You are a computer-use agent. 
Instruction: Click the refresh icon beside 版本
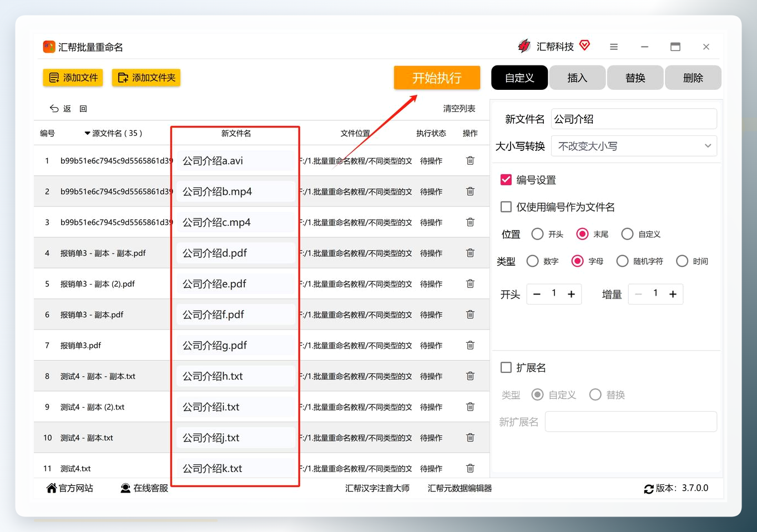pyautogui.click(x=649, y=489)
